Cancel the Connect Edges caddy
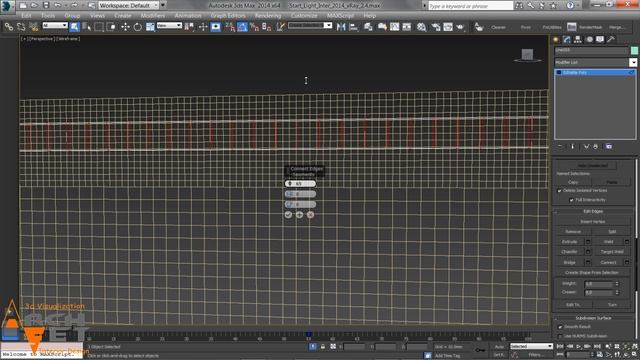The image size is (640, 360). point(310,215)
